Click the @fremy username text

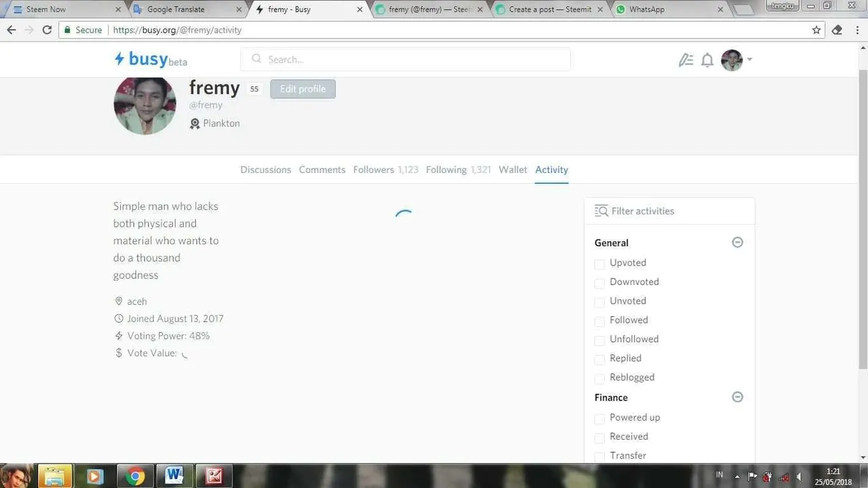pos(205,105)
